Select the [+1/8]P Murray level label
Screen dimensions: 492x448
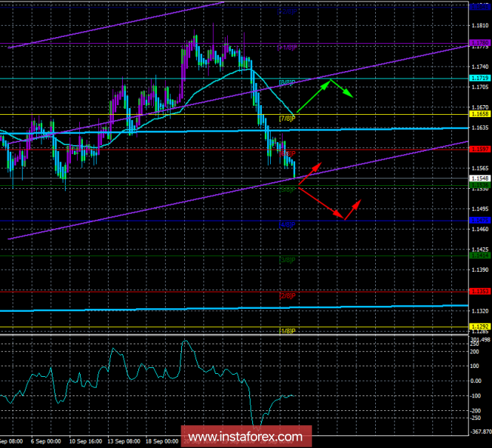coord(287,47)
